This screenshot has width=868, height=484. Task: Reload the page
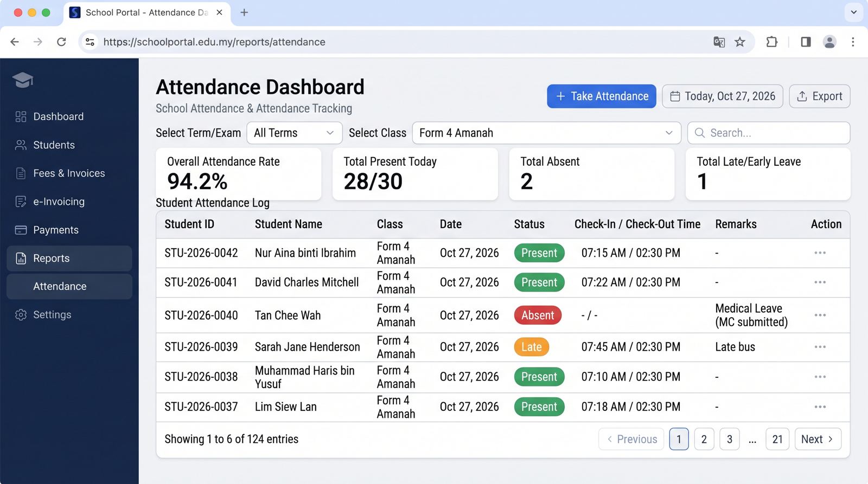click(x=61, y=42)
